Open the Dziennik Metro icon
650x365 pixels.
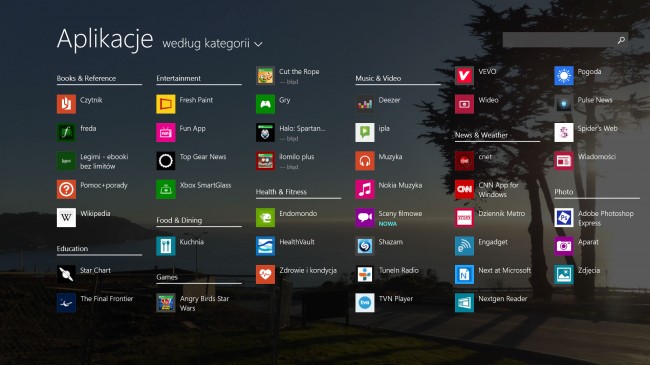(464, 217)
